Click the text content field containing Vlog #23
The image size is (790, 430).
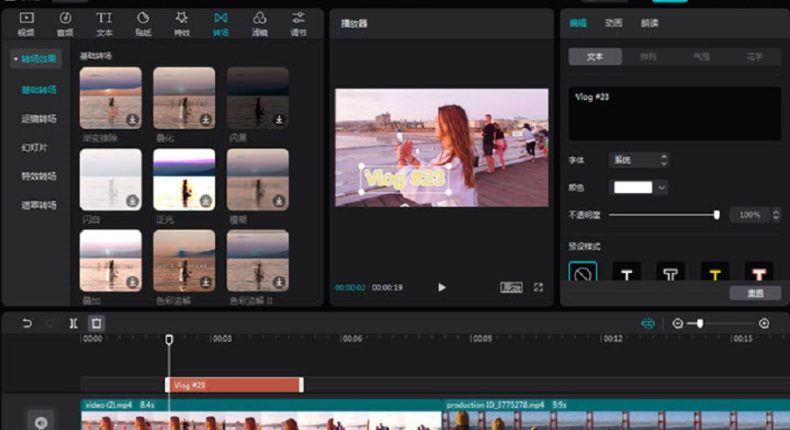(675, 113)
